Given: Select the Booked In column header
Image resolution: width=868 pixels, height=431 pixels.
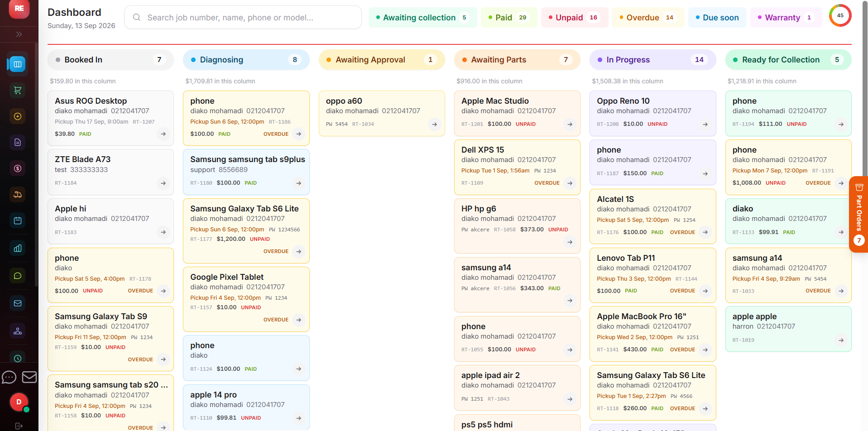Looking at the screenshot, I should (110, 60).
